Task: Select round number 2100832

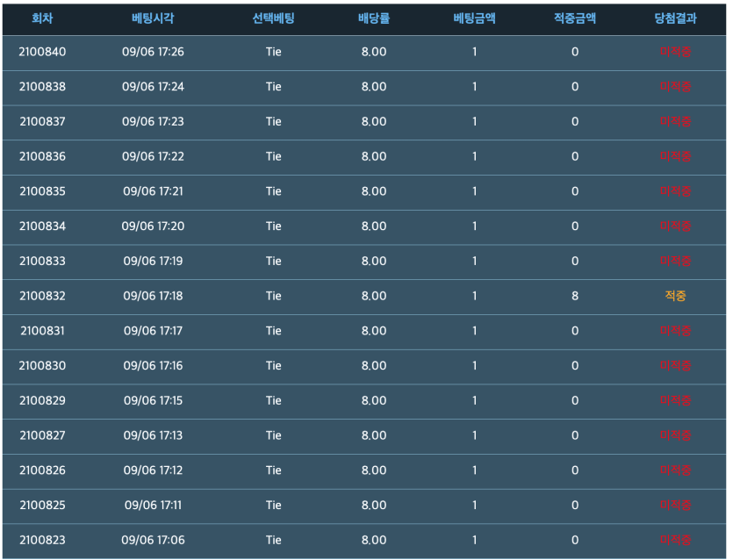Action: click(x=42, y=296)
